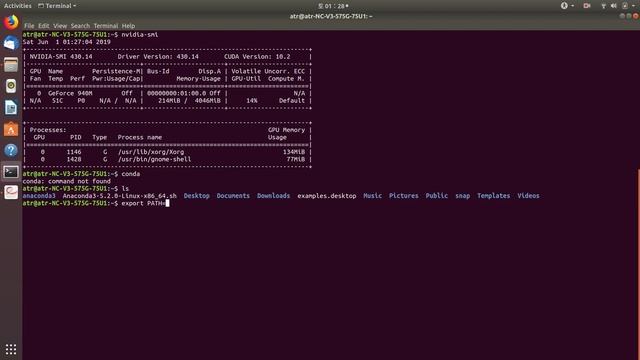Screen dimensions: 640x360
Task: Open the accessibility menu icon in top bar
Action: pos(564,6)
